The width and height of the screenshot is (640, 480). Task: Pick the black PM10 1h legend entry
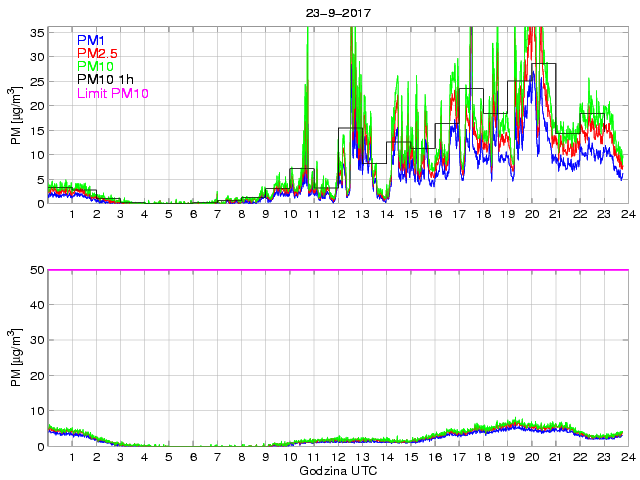point(105,80)
